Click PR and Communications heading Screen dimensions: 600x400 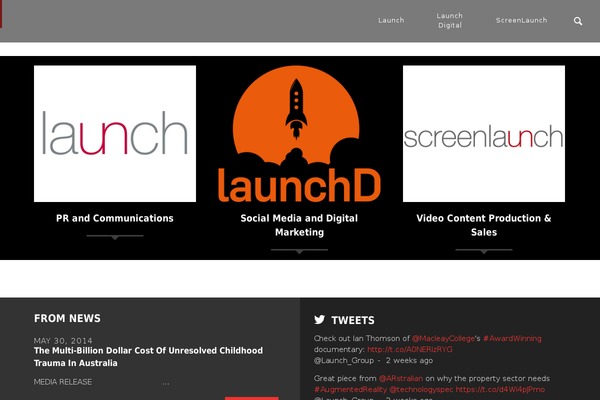click(x=115, y=218)
